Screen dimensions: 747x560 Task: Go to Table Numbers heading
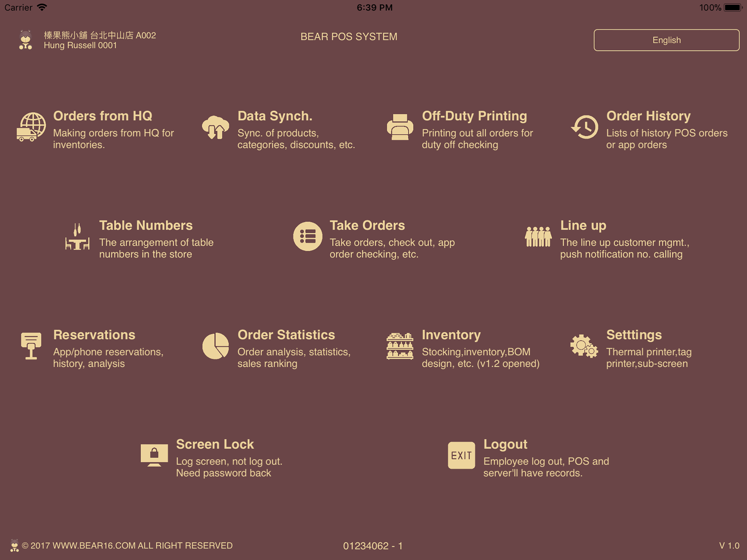point(146,225)
